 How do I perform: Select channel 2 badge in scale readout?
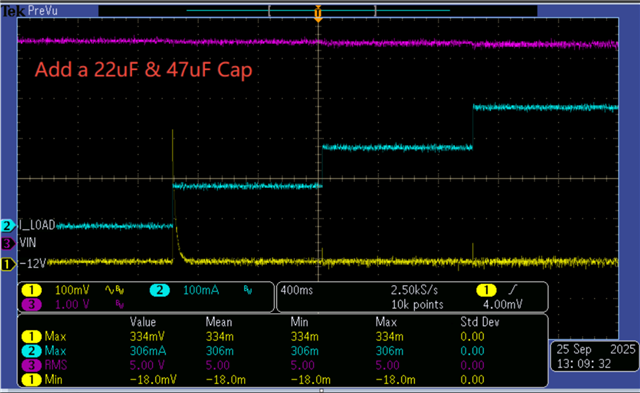160,290
